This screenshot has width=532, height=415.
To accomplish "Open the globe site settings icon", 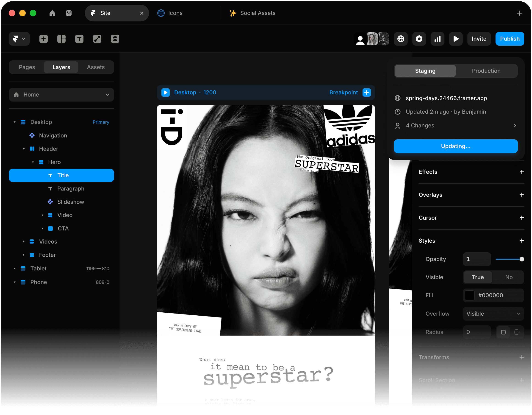I will 401,39.
